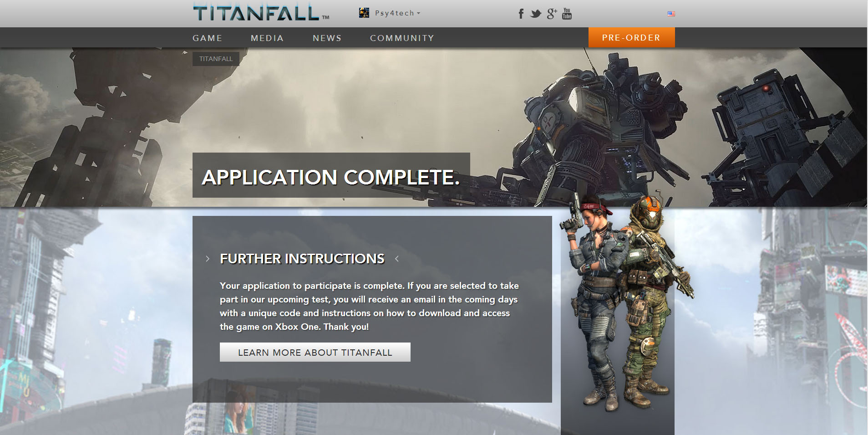This screenshot has height=435, width=868.
Task: Open the Titanfall Facebook page icon
Action: point(521,14)
